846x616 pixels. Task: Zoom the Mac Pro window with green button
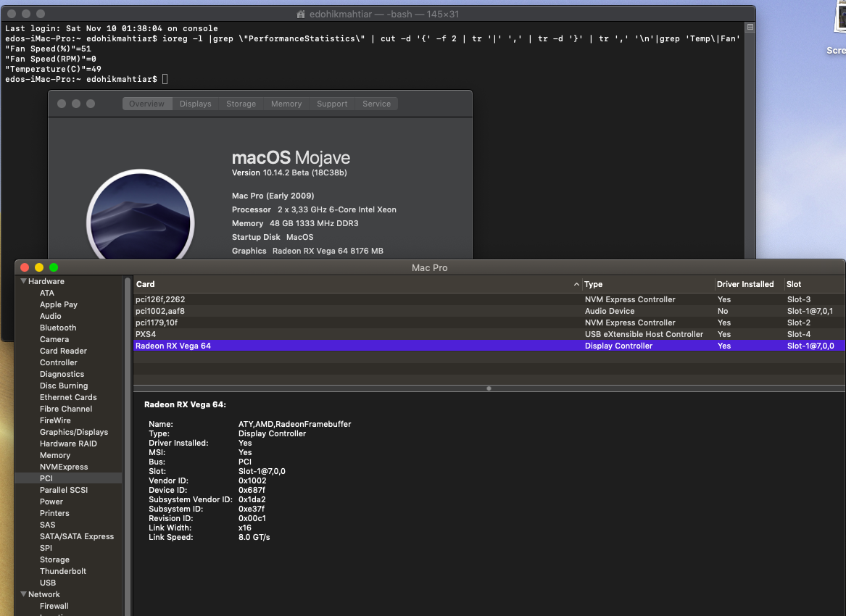click(x=54, y=267)
